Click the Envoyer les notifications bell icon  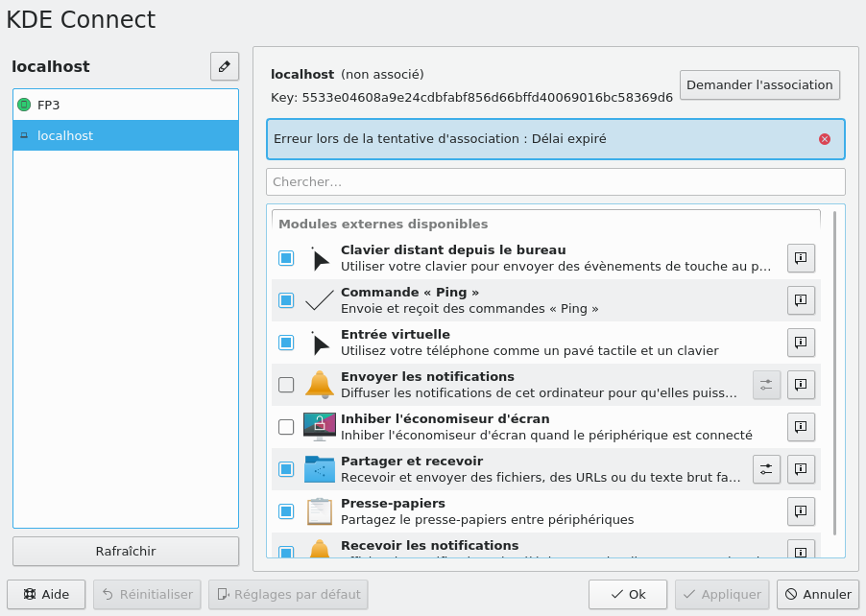pyautogui.click(x=319, y=385)
